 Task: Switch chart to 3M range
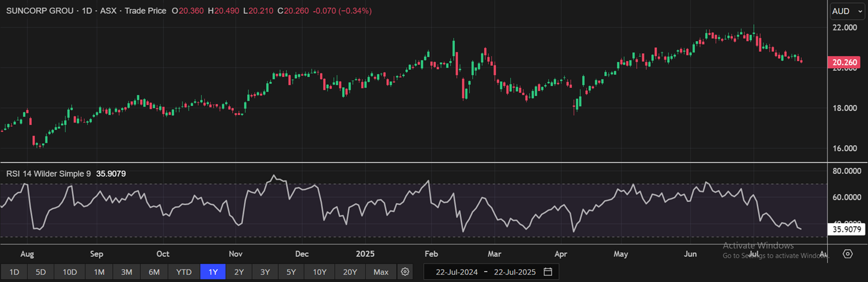pos(127,272)
